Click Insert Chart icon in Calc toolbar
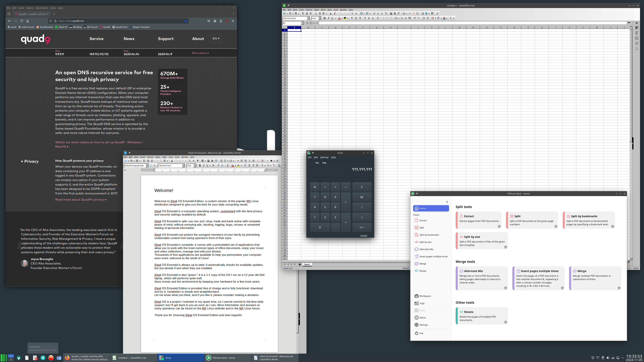644x362 pixels. tap(395, 13)
